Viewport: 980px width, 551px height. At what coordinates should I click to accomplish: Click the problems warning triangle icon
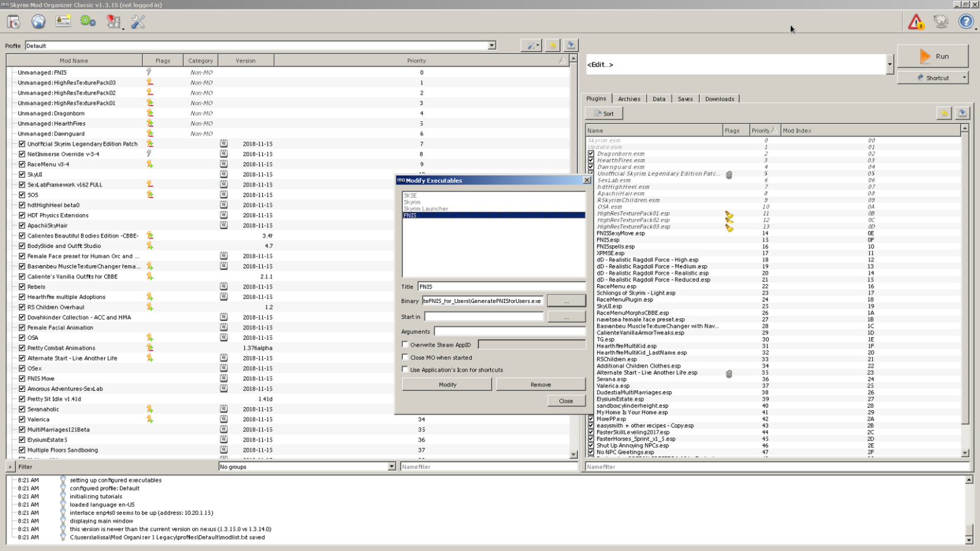(916, 22)
